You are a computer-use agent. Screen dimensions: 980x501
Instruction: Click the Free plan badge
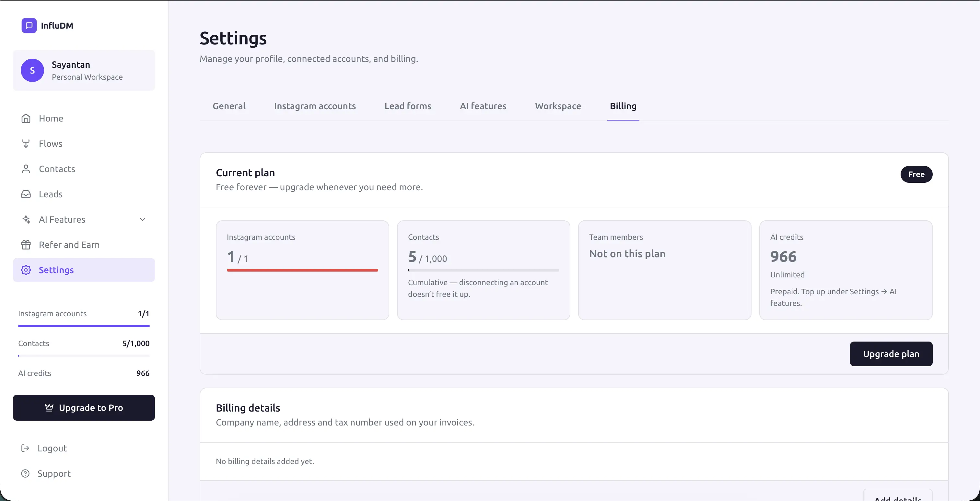(916, 174)
